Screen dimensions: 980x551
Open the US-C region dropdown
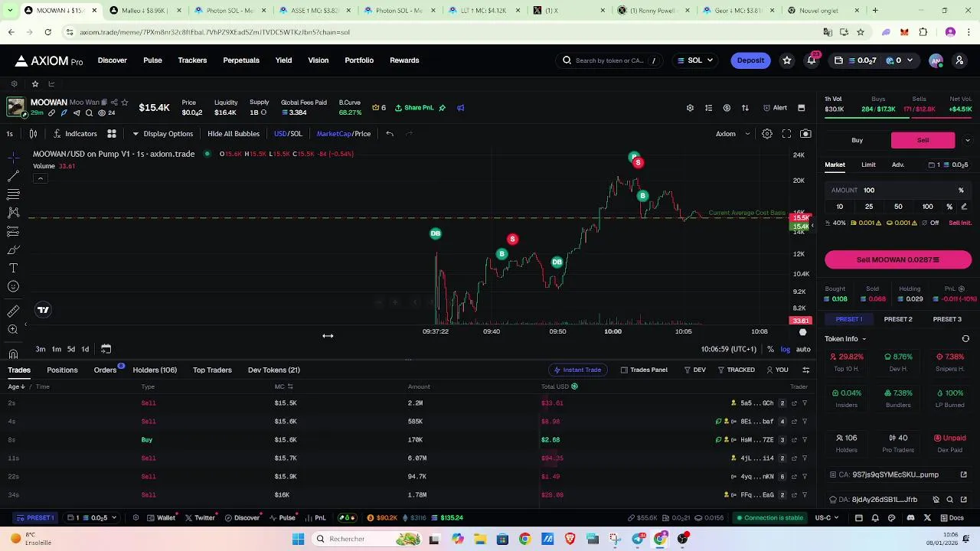828,518
